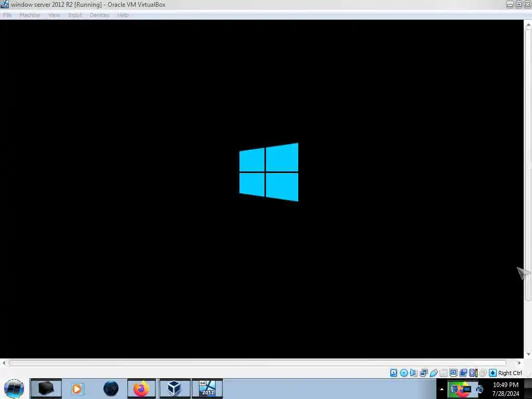Click the VM window down scroll arrow
Viewport: 532px width, 399px height.
coord(528,354)
